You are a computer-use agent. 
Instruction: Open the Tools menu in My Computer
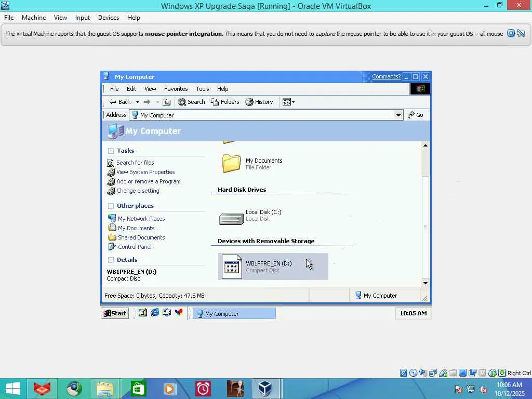pyautogui.click(x=202, y=89)
